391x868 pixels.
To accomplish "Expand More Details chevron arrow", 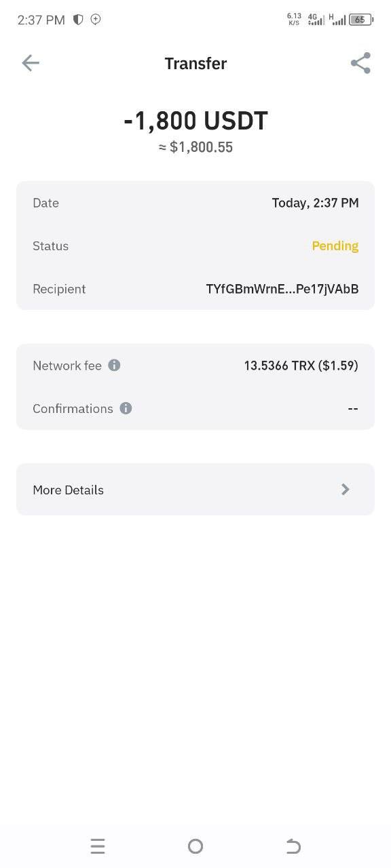I will 346,489.
